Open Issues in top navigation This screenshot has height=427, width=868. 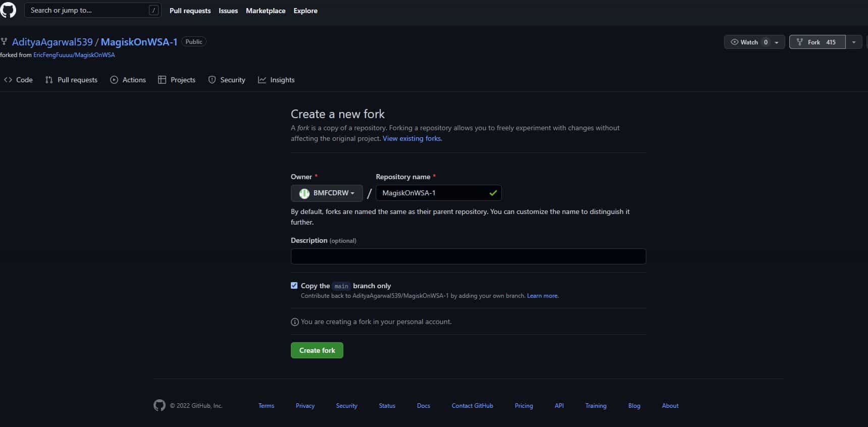(x=228, y=11)
